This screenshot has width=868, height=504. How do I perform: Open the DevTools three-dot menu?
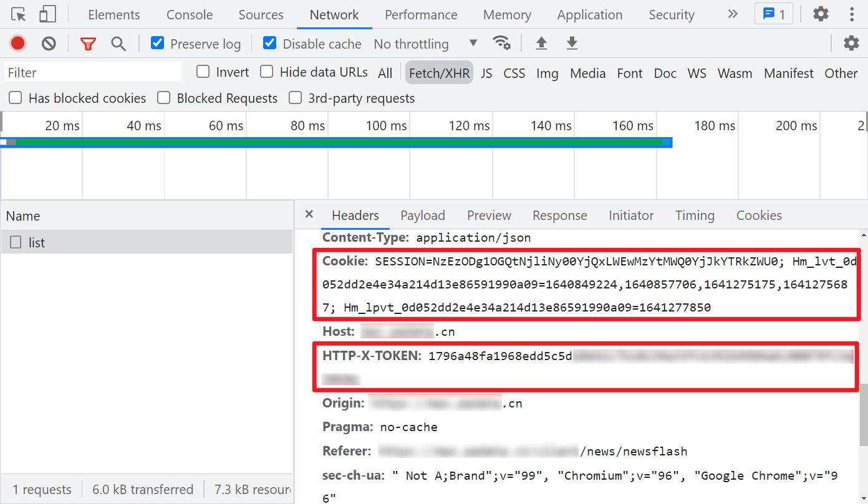[852, 14]
